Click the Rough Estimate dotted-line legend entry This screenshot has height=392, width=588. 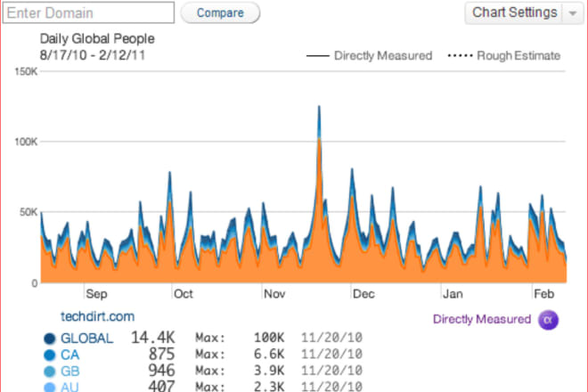[x=504, y=55]
